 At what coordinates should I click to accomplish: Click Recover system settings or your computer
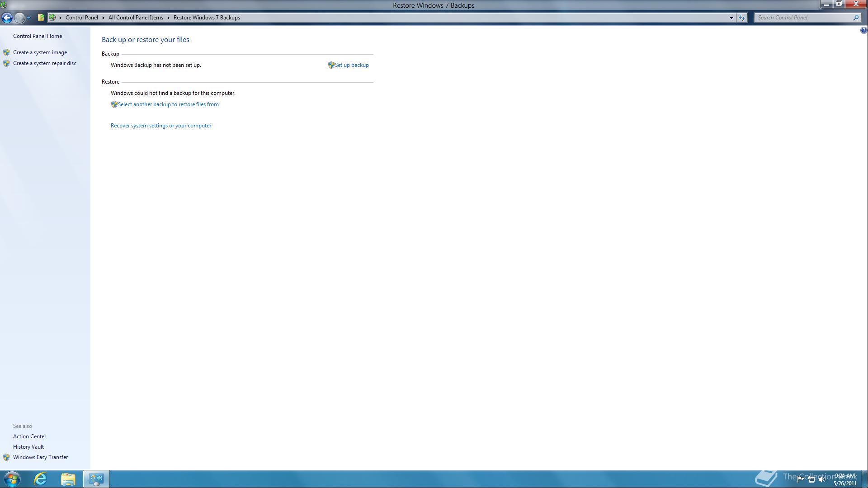point(161,126)
